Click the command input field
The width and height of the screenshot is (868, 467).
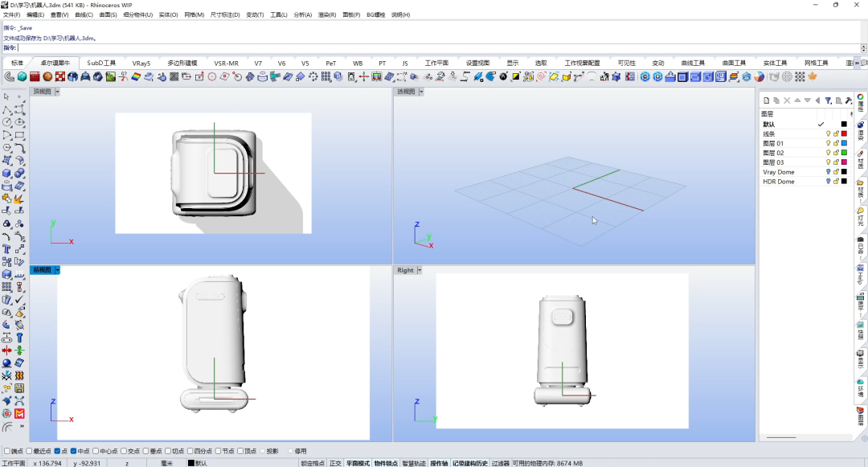[x=439, y=48]
